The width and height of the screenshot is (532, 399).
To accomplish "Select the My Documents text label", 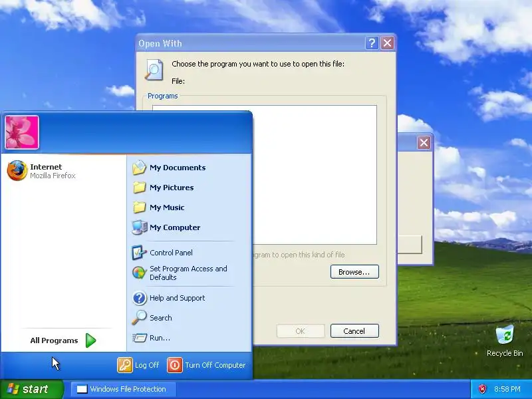I will [x=178, y=168].
